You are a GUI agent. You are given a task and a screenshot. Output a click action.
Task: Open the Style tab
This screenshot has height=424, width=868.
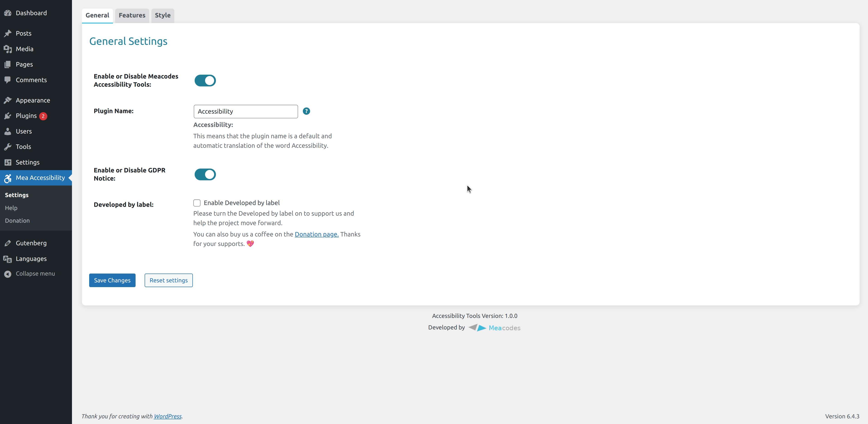pos(163,15)
